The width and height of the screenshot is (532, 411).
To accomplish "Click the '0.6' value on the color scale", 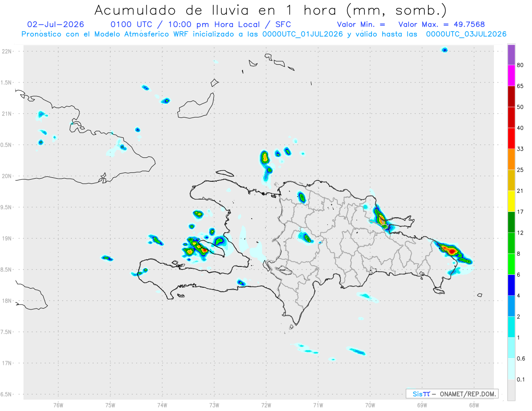I will (x=521, y=359).
